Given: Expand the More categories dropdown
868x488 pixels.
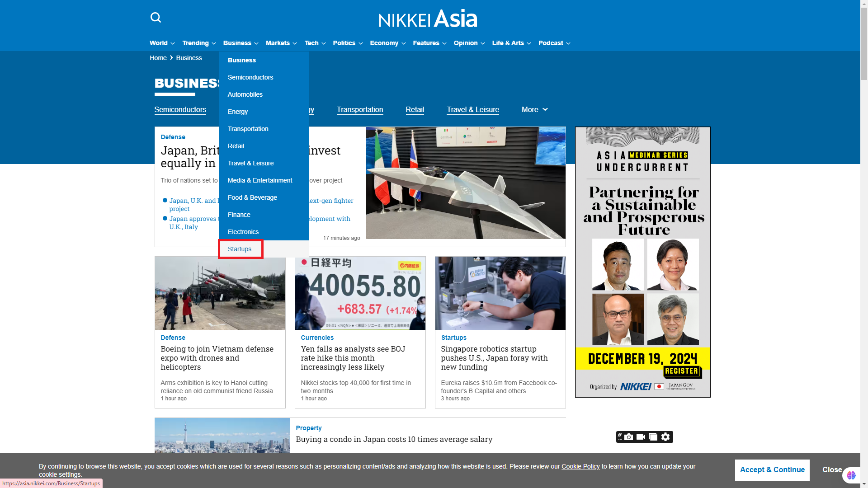Looking at the screenshot, I should pos(534,110).
